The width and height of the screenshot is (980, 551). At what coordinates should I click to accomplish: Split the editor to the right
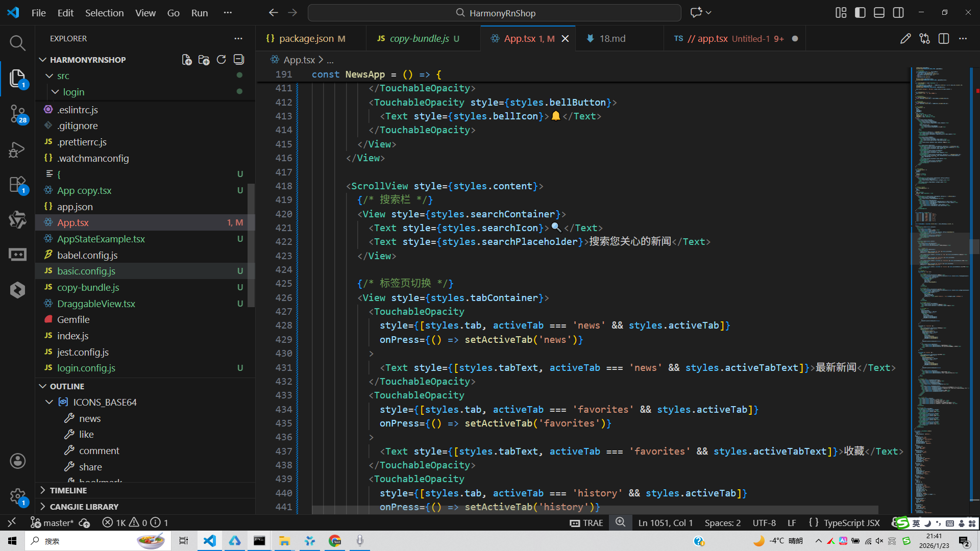pyautogui.click(x=943, y=39)
